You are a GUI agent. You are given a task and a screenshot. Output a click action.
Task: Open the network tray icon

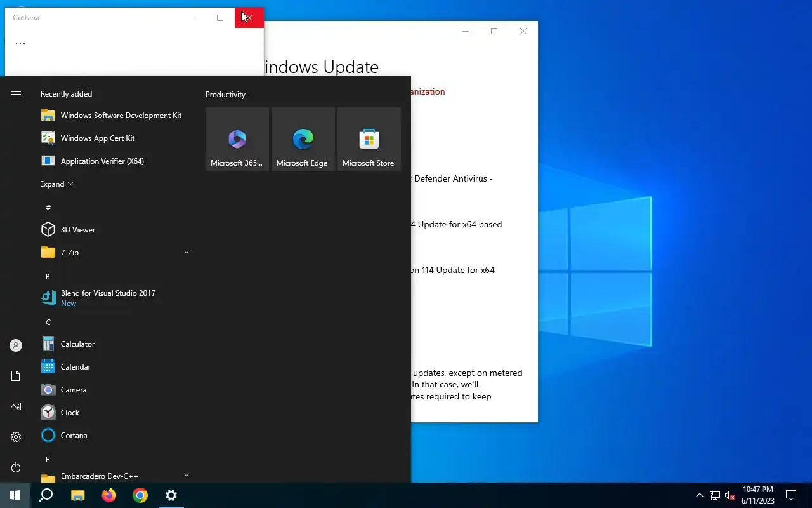pyautogui.click(x=715, y=495)
